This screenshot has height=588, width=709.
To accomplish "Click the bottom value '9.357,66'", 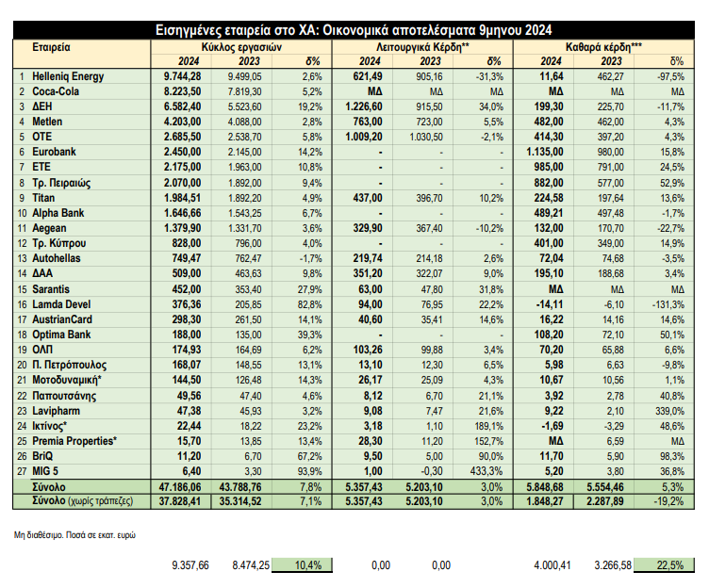I will pyautogui.click(x=190, y=565).
